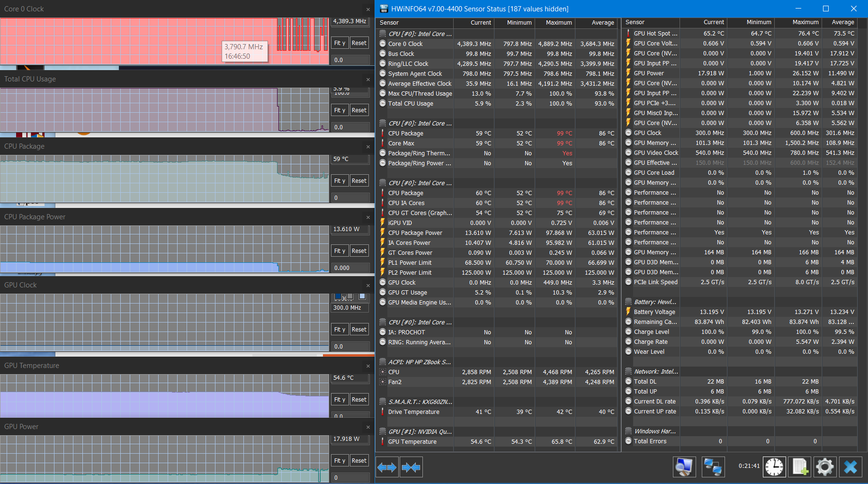
Task: Select the GPU Video Clock row
Action: [x=740, y=152]
